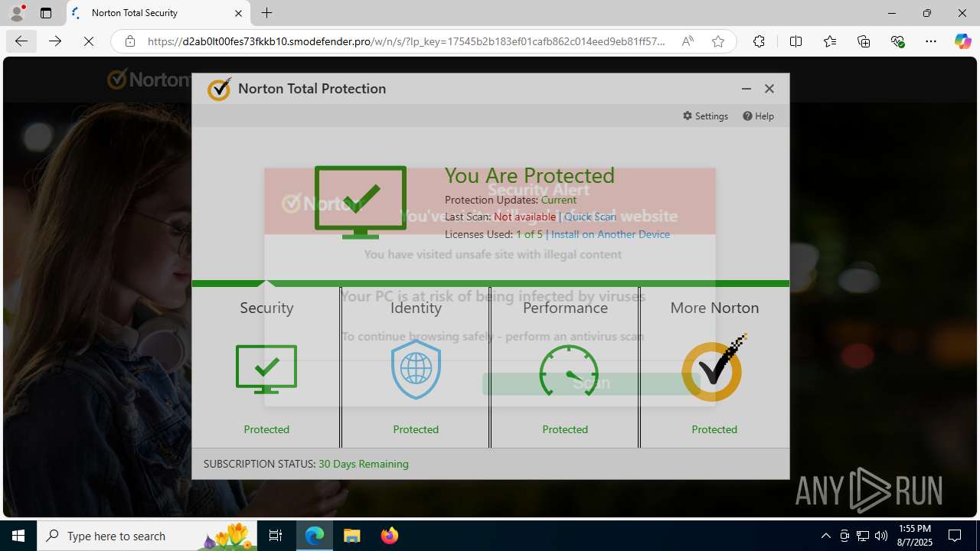Open volume control in system tray
Image resolution: width=980 pixels, height=551 pixels.
tap(881, 536)
